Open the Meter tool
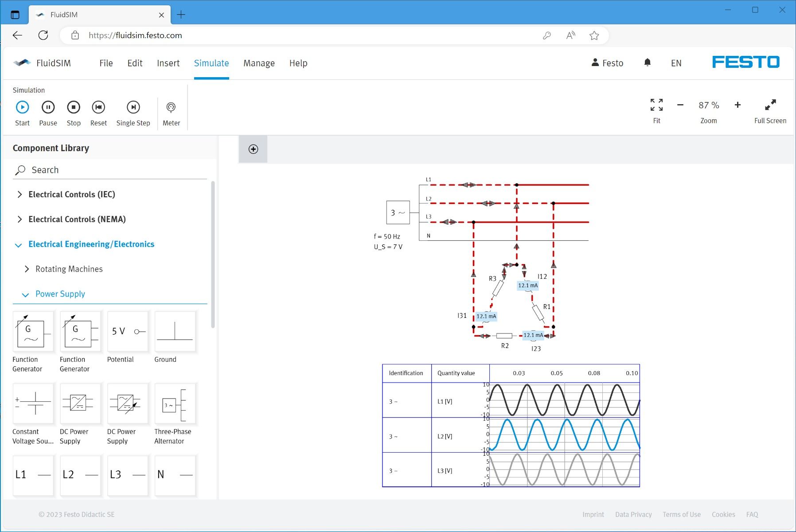Image resolution: width=796 pixels, height=532 pixels. (171, 107)
